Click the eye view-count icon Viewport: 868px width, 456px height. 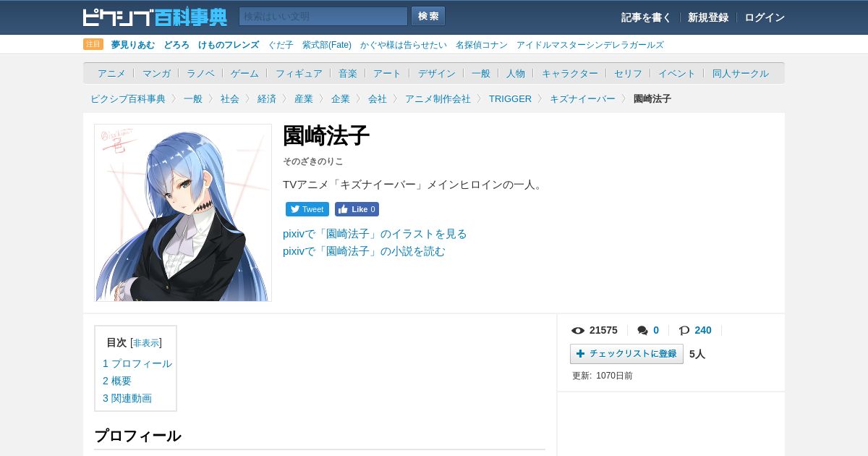[x=578, y=331]
